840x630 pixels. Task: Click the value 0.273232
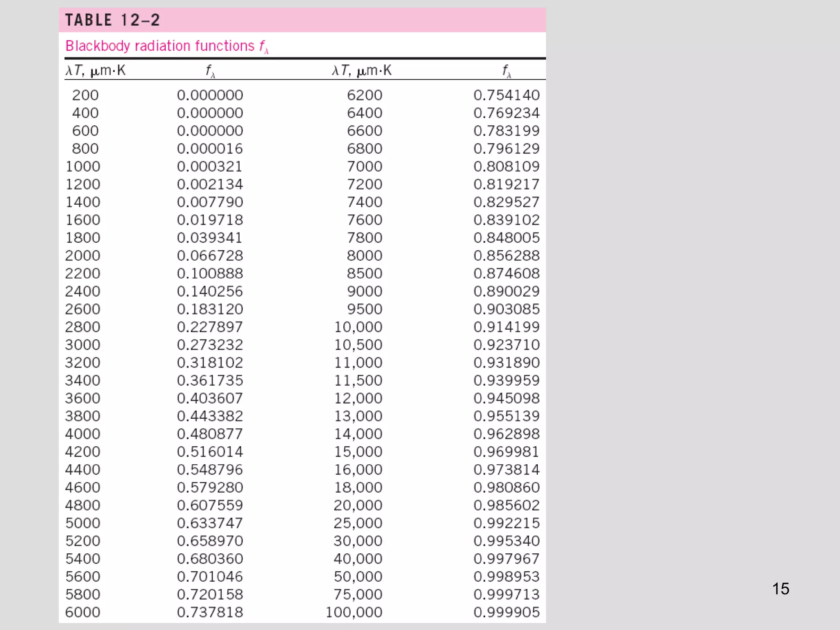pyautogui.click(x=210, y=345)
